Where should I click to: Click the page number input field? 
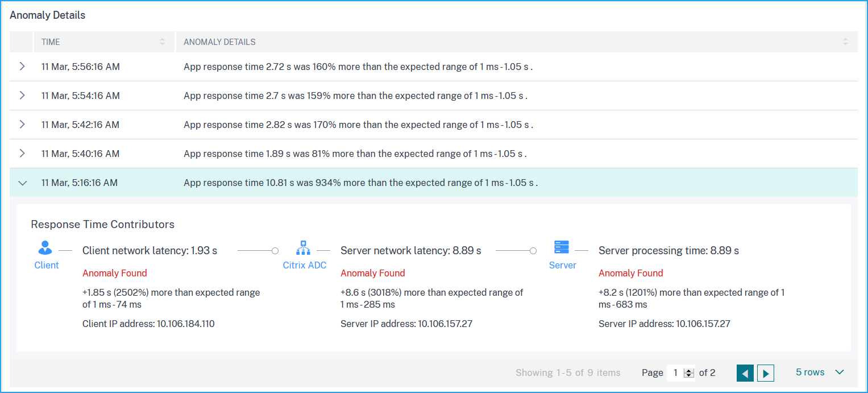[x=676, y=373]
